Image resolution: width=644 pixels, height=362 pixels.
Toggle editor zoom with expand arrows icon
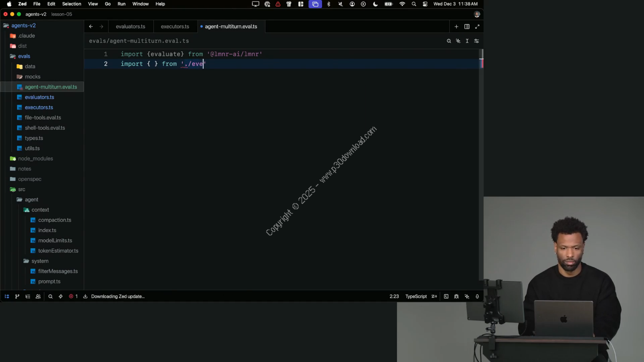(477, 27)
